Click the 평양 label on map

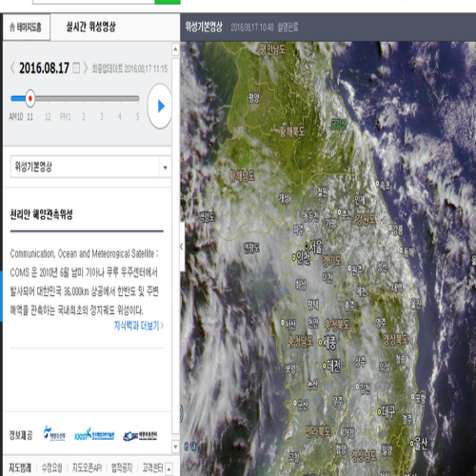[254, 98]
